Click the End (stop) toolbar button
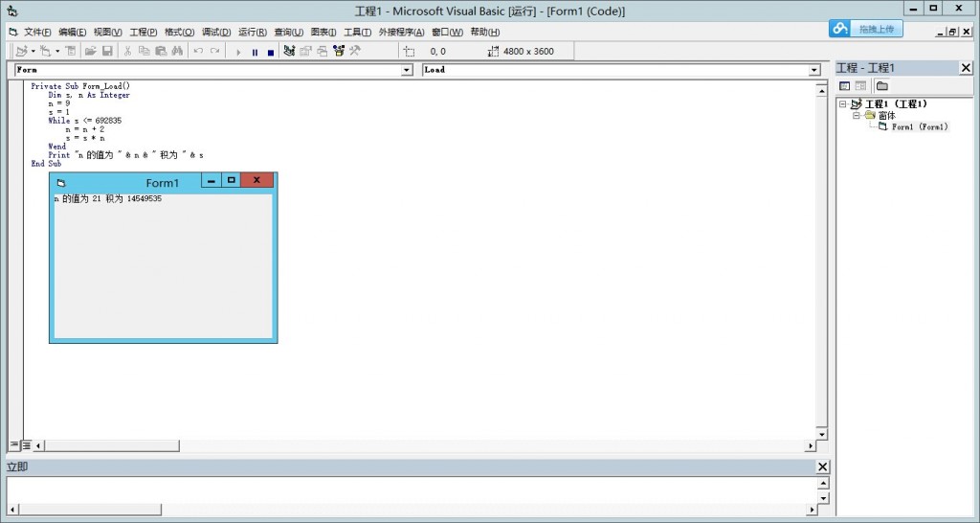Viewport: 980px width, 523px height. 270,52
